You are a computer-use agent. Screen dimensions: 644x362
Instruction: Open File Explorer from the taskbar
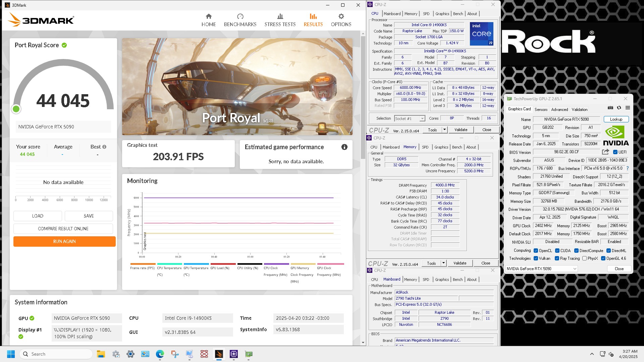[101, 354]
